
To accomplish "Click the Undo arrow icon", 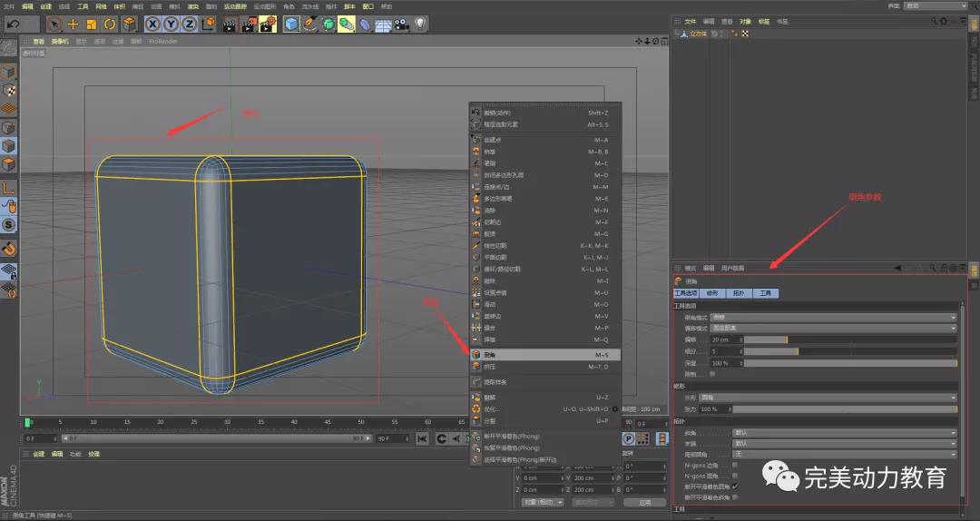I will pyautogui.click(x=13, y=24).
